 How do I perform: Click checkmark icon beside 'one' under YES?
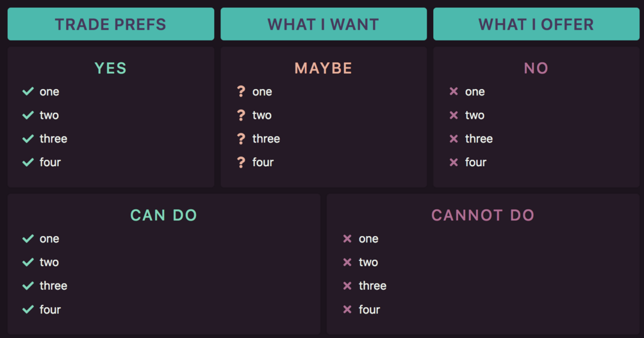tap(28, 92)
